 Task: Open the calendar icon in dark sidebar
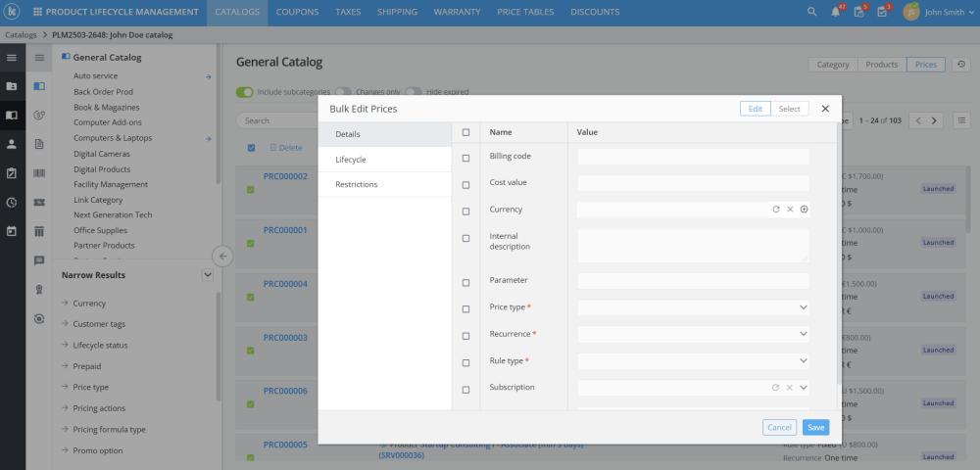coord(11,231)
